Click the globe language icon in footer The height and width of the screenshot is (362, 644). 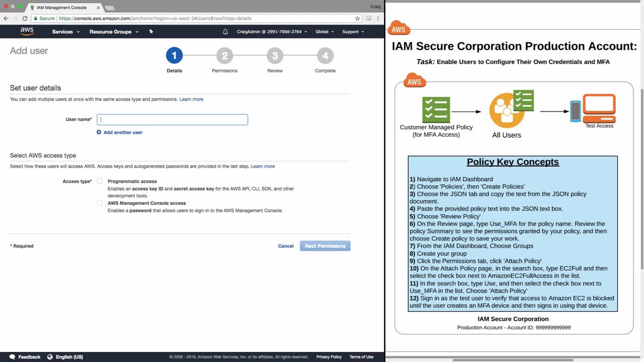pyautogui.click(x=50, y=357)
